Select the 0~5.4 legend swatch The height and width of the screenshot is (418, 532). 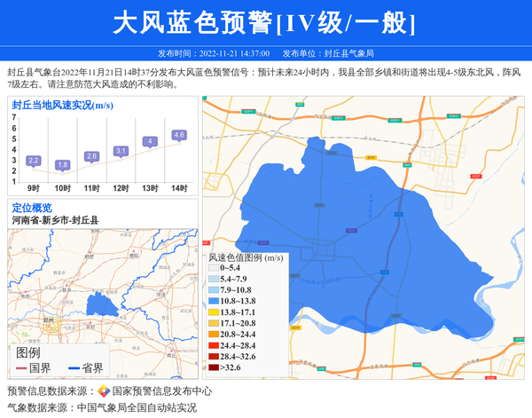(213, 268)
